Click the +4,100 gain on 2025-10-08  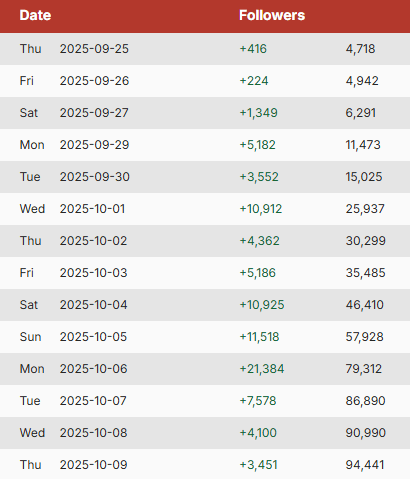[x=258, y=433]
